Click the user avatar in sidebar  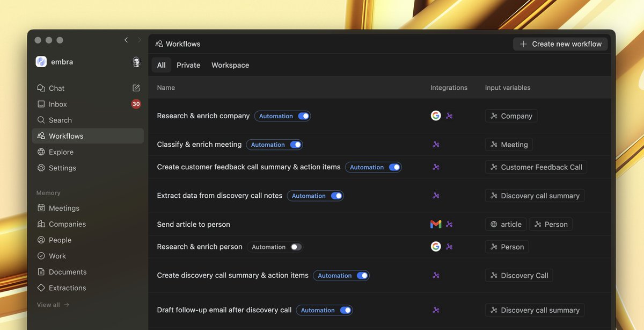136,62
